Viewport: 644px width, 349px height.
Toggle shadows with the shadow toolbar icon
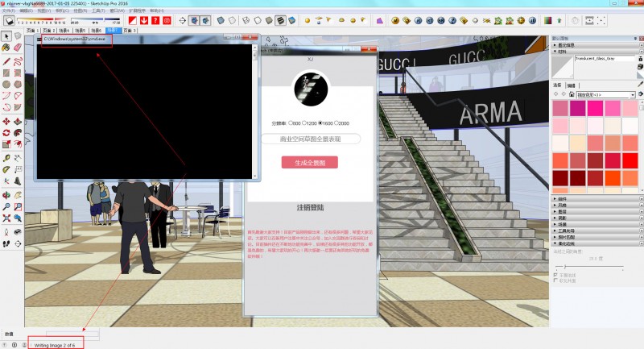pyautogui.click(x=10, y=21)
